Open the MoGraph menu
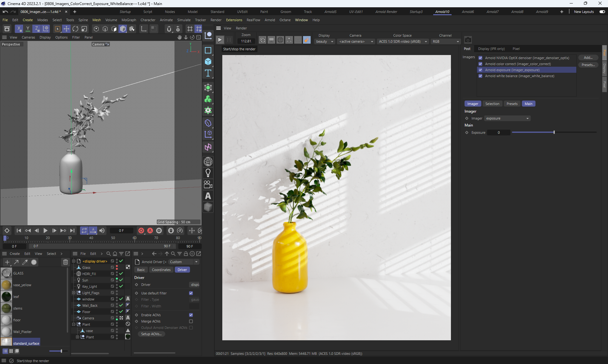 coord(129,20)
